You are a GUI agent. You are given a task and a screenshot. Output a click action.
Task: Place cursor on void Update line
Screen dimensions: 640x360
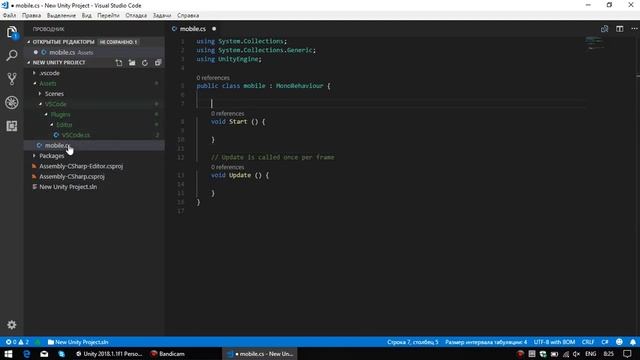240,176
